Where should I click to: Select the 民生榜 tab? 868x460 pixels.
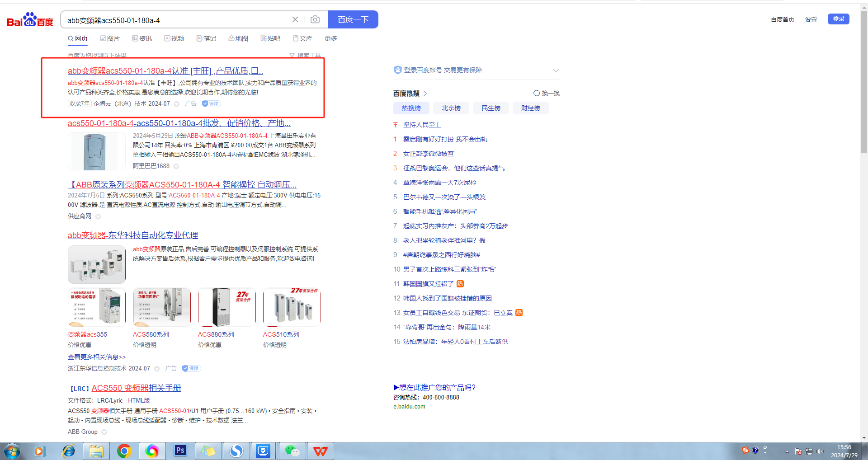pyautogui.click(x=491, y=108)
